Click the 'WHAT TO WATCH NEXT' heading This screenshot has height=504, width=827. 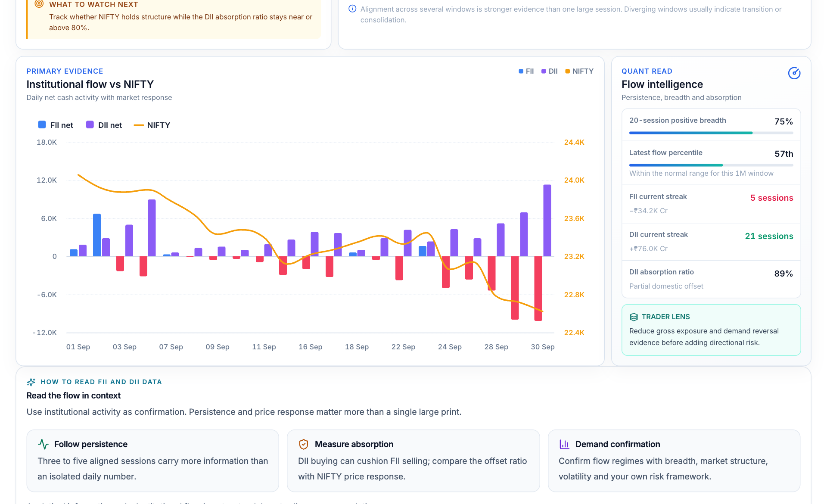click(93, 4)
